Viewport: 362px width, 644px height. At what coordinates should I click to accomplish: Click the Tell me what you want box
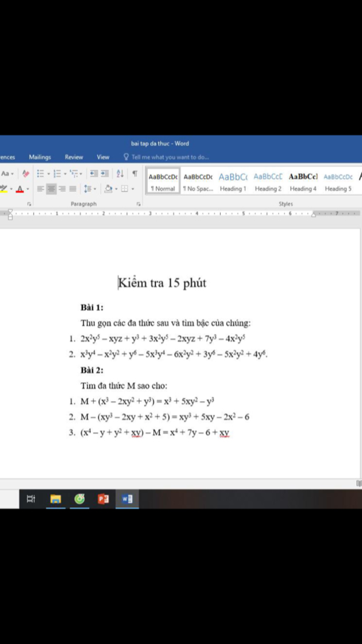pyautogui.click(x=170, y=157)
